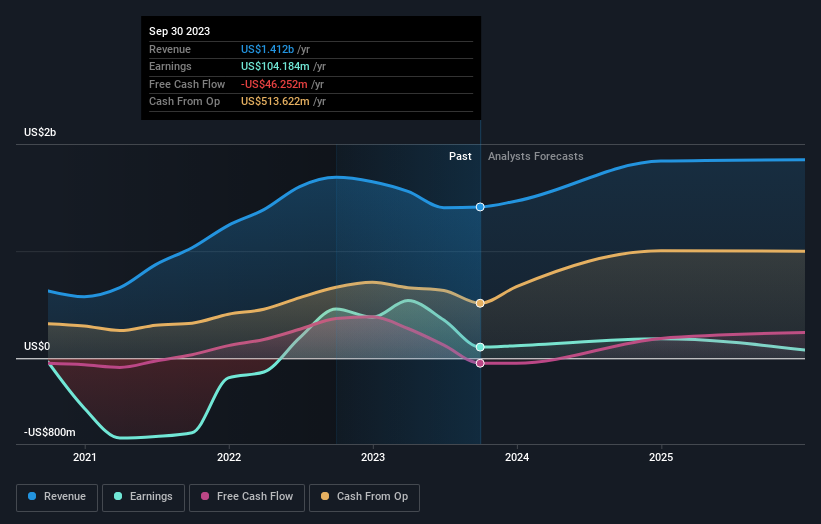Click the pink Free Cash Flow legend dot
Screen dimensions: 821x524
click(205, 496)
